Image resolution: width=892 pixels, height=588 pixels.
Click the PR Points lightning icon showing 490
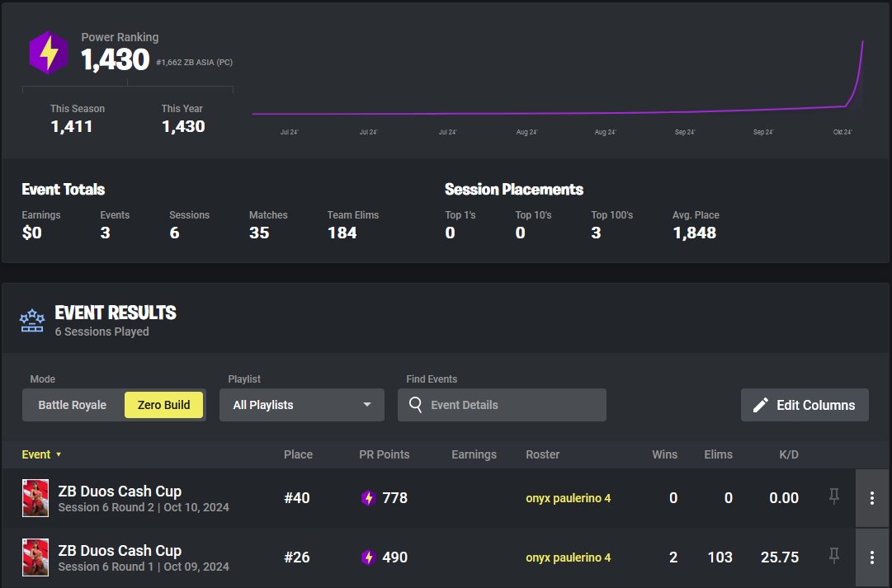coord(368,557)
